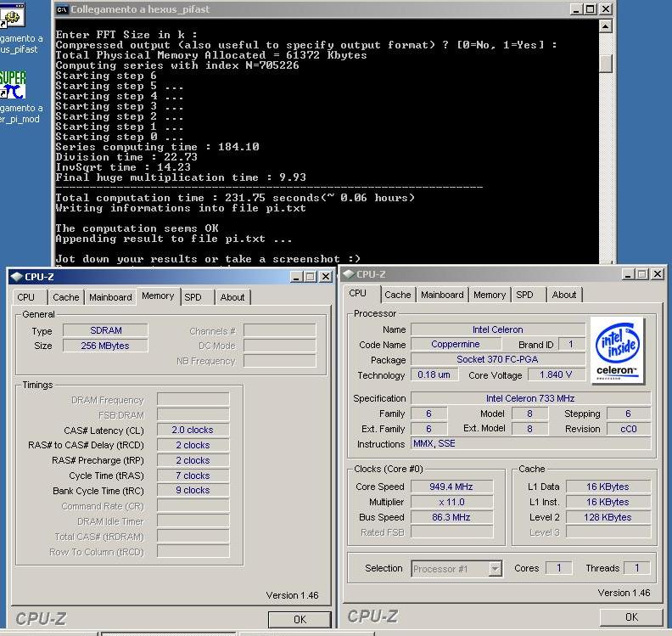The width and height of the screenshot is (672, 636).
Task: Click the console scrollbar up arrow
Action: coord(605,26)
